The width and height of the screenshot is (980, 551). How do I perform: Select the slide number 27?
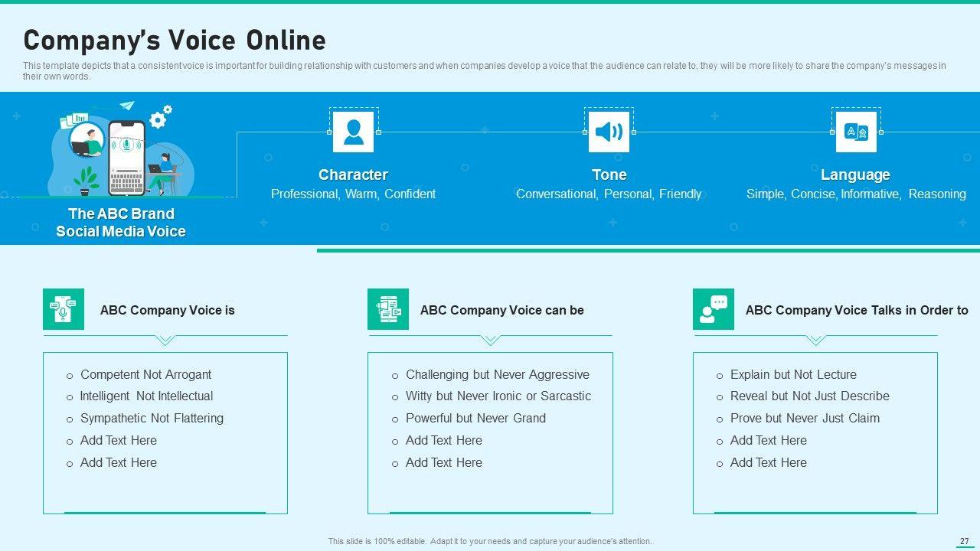964,541
